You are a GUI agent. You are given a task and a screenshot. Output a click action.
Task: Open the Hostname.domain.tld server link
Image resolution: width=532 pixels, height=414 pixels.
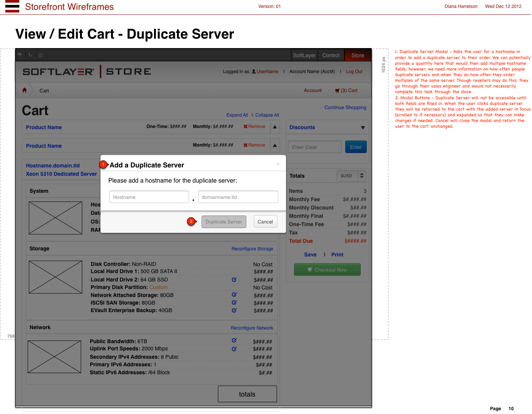(x=53, y=166)
